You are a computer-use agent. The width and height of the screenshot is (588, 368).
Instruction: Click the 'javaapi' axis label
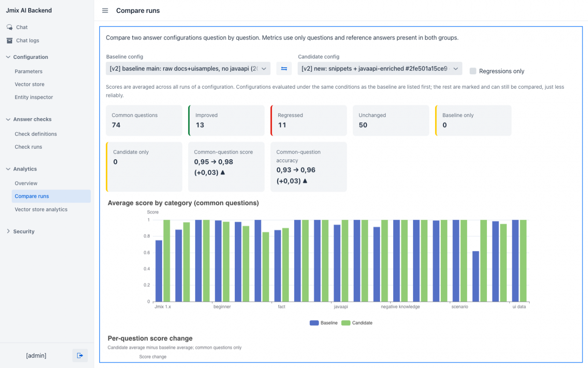point(341,307)
